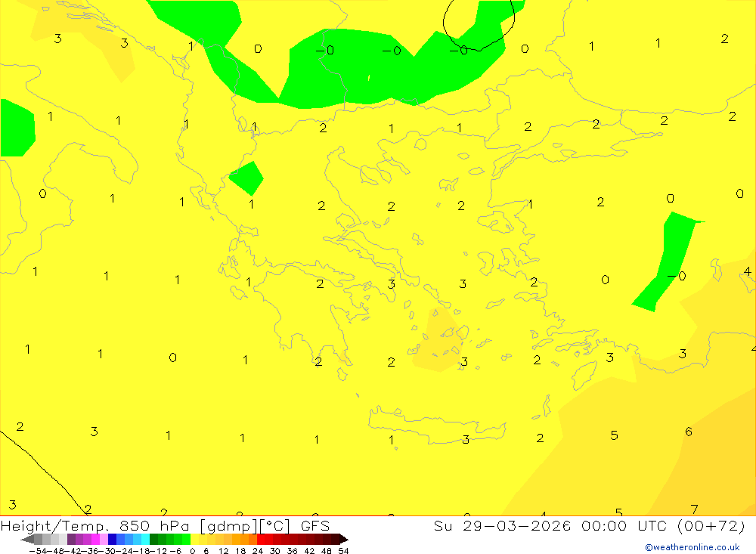The height and width of the screenshot is (554, 756).
Task: Click the legend label '-54'
Action: tap(36, 551)
